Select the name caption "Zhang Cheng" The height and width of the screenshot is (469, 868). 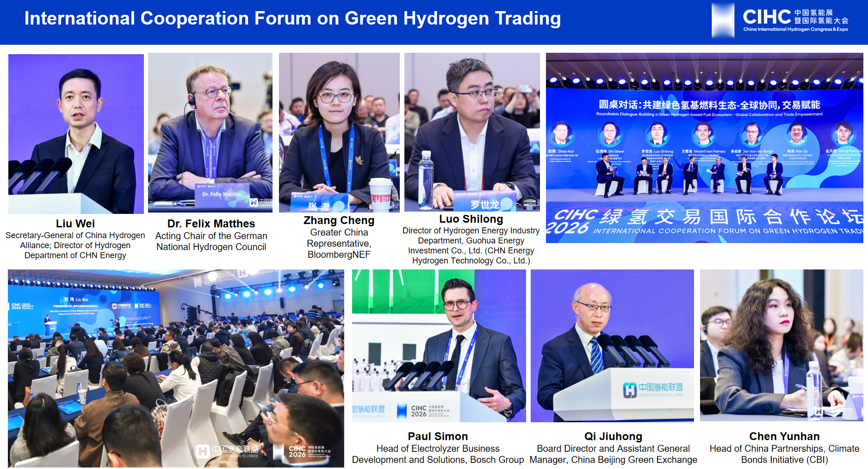(x=339, y=220)
